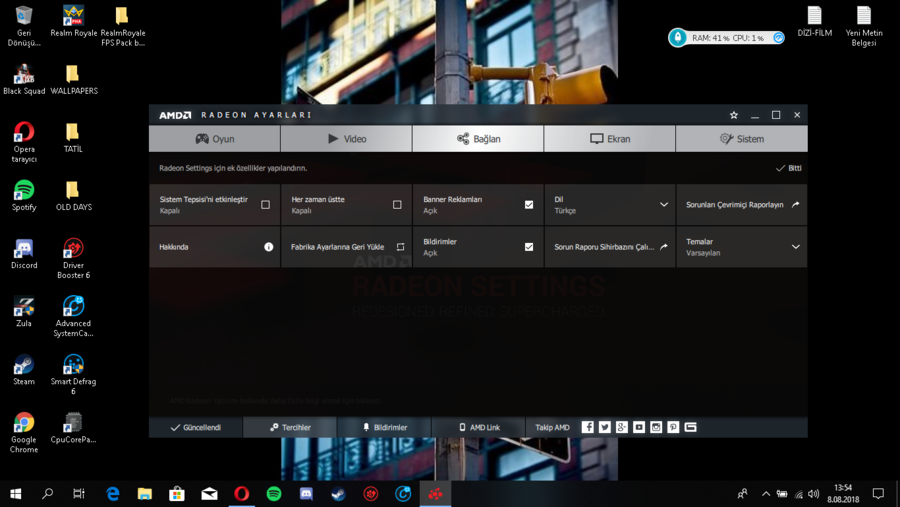Open Tercihler preferences in bottom bar
Image resolution: width=900 pixels, height=507 pixels.
[x=290, y=427]
